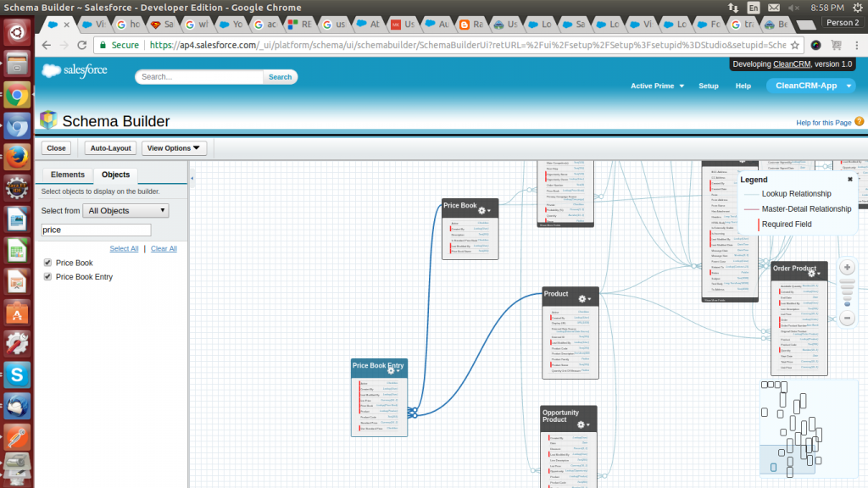Open the Setup menu item
Screen dimensions: 868x488
click(x=708, y=86)
